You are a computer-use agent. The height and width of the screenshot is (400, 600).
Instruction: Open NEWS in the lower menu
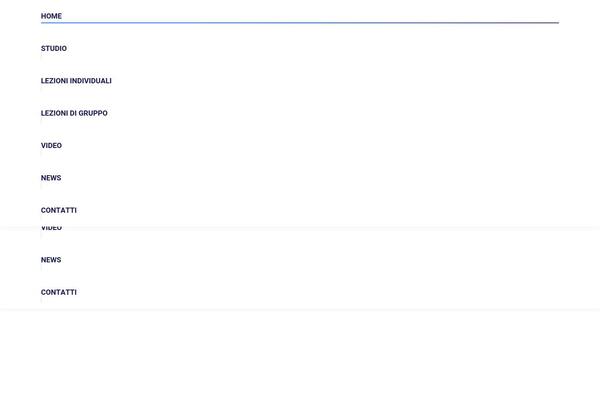[x=51, y=260]
